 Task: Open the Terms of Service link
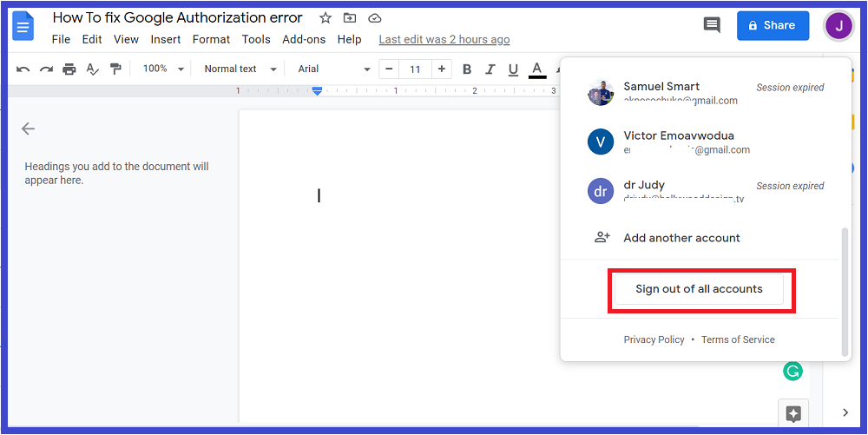[738, 339]
